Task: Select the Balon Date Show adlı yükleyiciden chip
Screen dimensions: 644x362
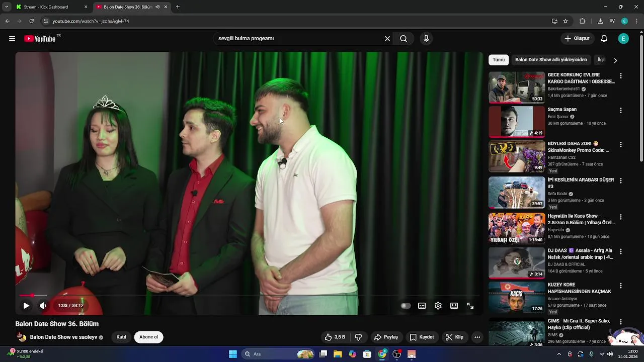Action: coord(551,60)
